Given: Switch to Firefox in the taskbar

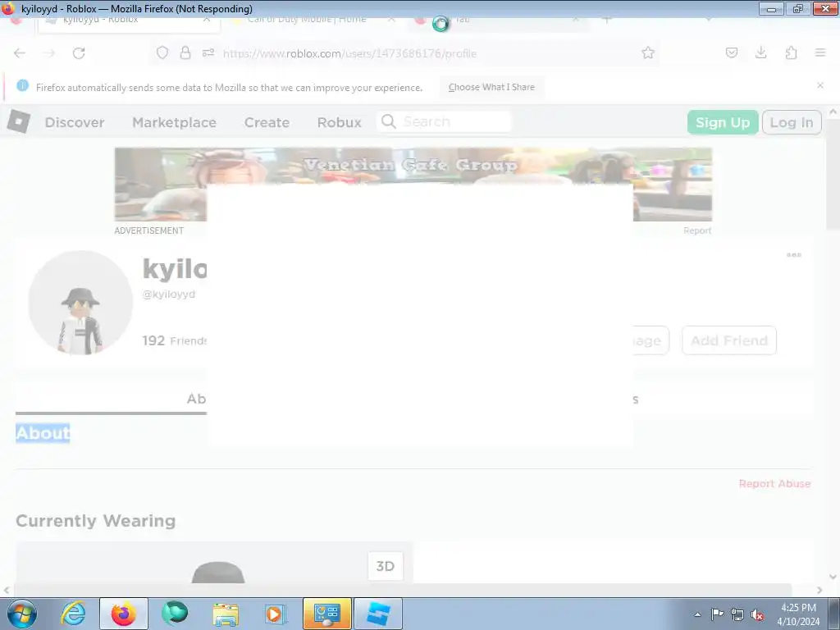Looking at the screenshot, I should pyautogui.click(x=124, y=614).
